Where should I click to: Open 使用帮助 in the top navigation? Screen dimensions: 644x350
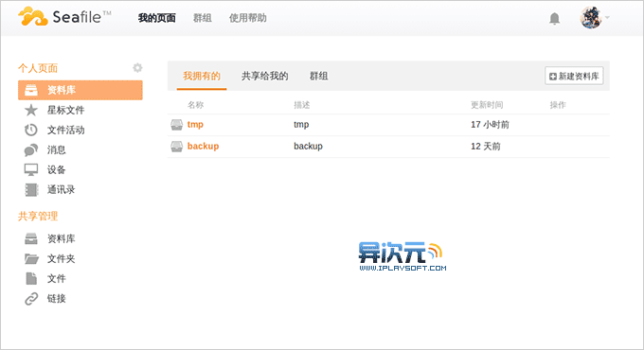[x=248, y=18]
